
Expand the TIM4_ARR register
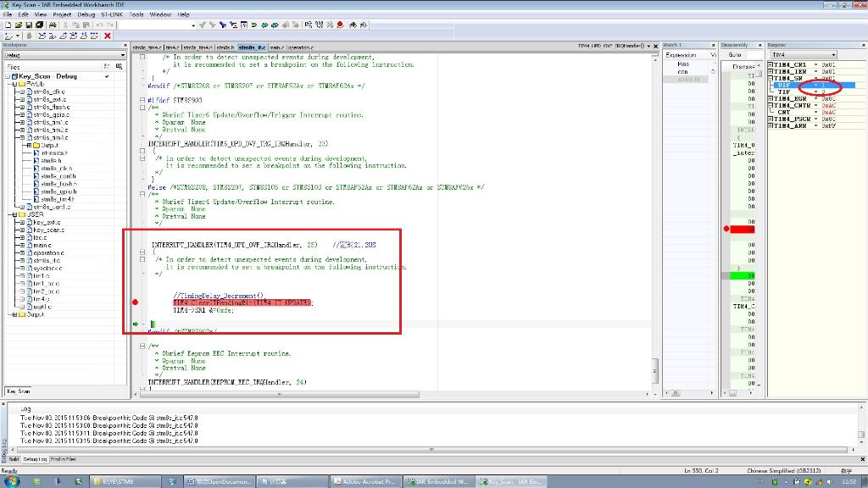pyautogui.click(x=770, y=125)
